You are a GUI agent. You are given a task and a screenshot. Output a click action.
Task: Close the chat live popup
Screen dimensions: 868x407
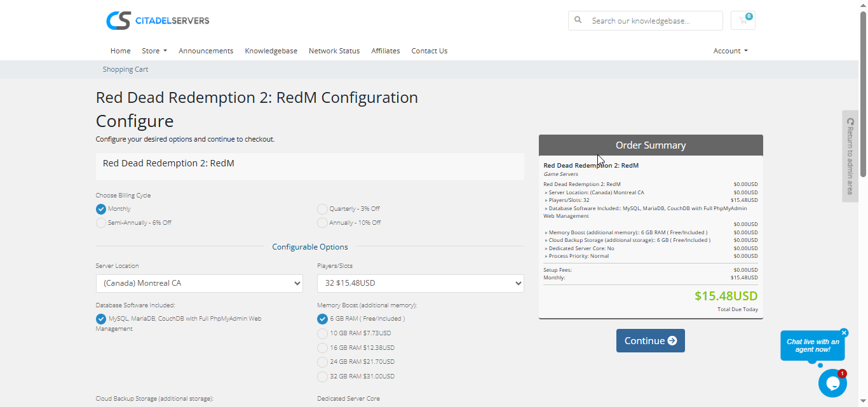pos(844,333)
